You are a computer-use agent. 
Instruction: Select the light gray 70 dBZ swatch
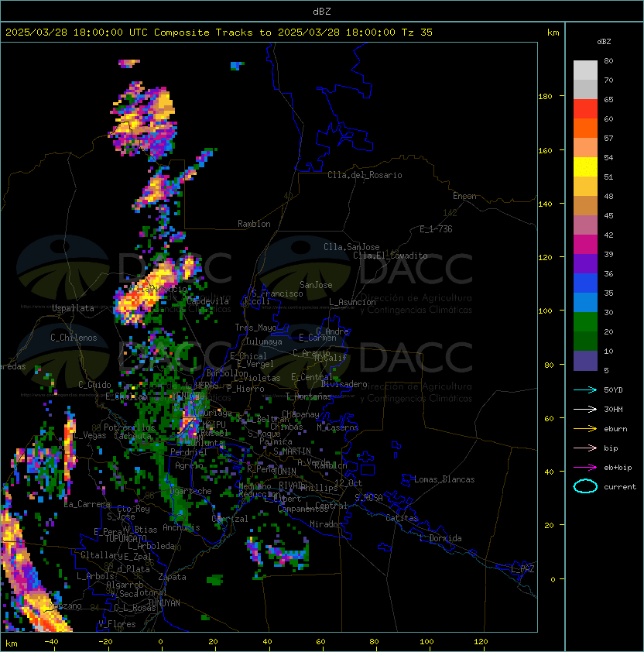tap(585, 70)
